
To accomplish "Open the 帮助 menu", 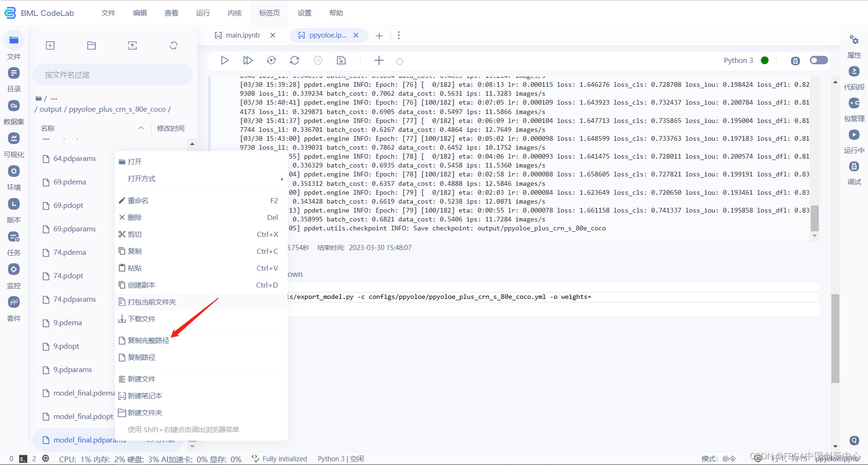I will [x=336, y=13].
